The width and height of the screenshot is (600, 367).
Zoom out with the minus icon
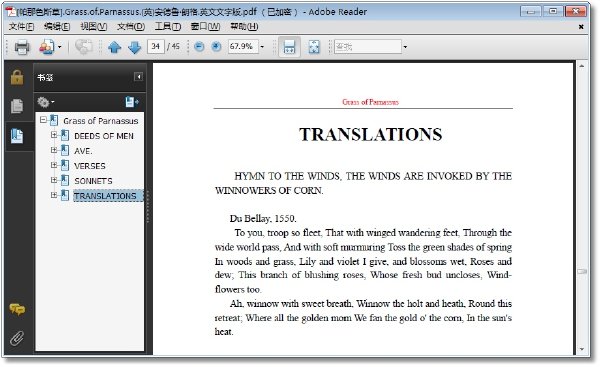point(199,47)
